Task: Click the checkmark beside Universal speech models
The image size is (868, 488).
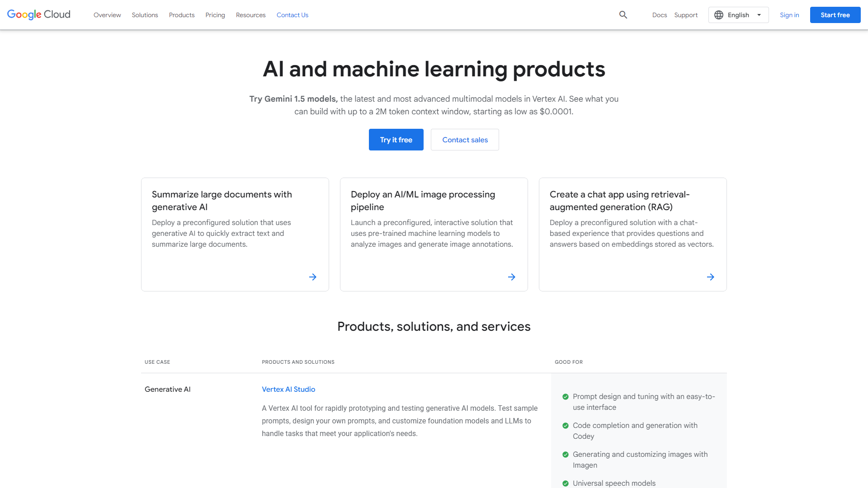Action: click(566, 483)
